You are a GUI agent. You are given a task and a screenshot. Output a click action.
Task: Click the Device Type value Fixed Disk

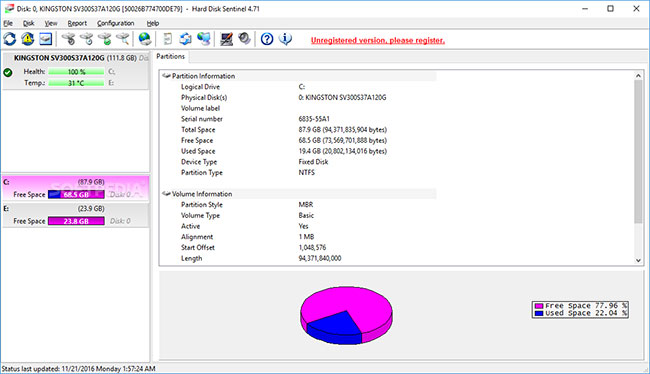click(313, 162)
